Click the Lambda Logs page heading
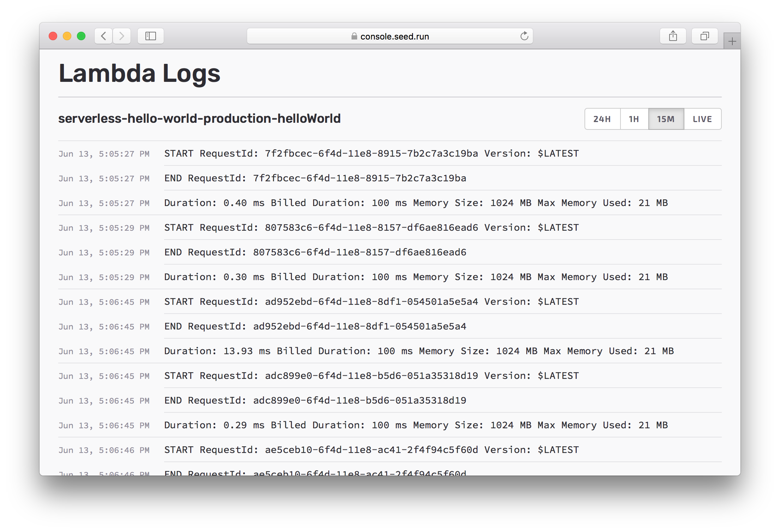 (139, 73)
